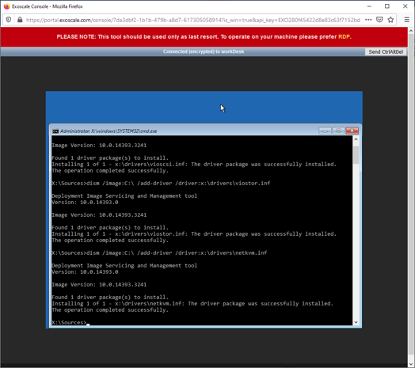Click the cmd scrollbar up arrow
The height and width of the screenshot is (368, 416).
click(356, 139)
